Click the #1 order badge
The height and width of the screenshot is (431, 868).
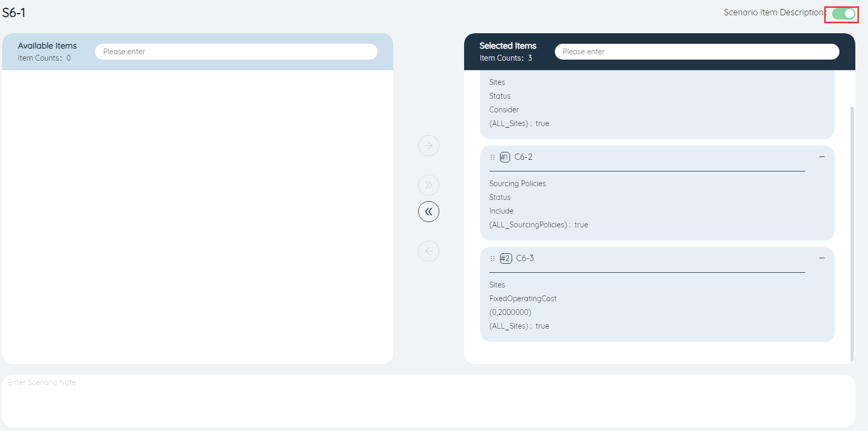tap(505, 157)
